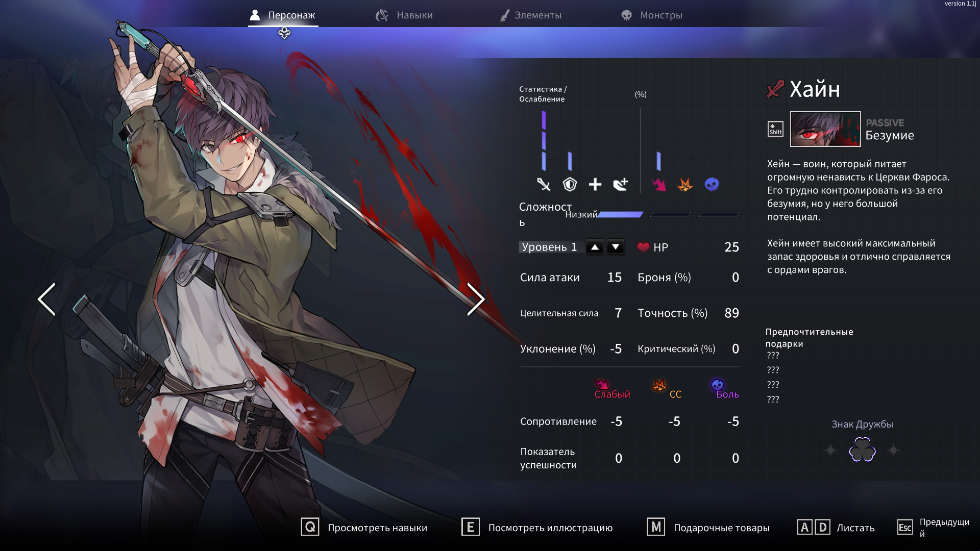Click the shield defense stat icon
Screen dimensions: 980x551
click(570, 184)
